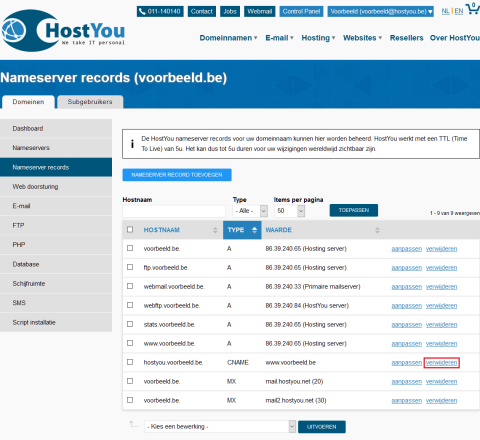Click verwijderen for stats.voorbeeld.be

(x=442, y=325)
